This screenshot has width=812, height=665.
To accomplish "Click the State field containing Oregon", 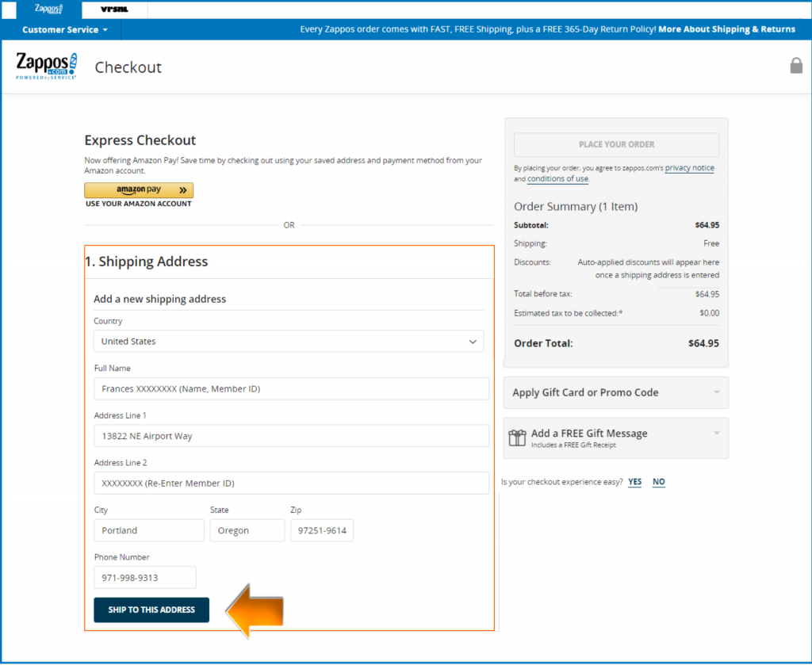I will coord(247,530).
